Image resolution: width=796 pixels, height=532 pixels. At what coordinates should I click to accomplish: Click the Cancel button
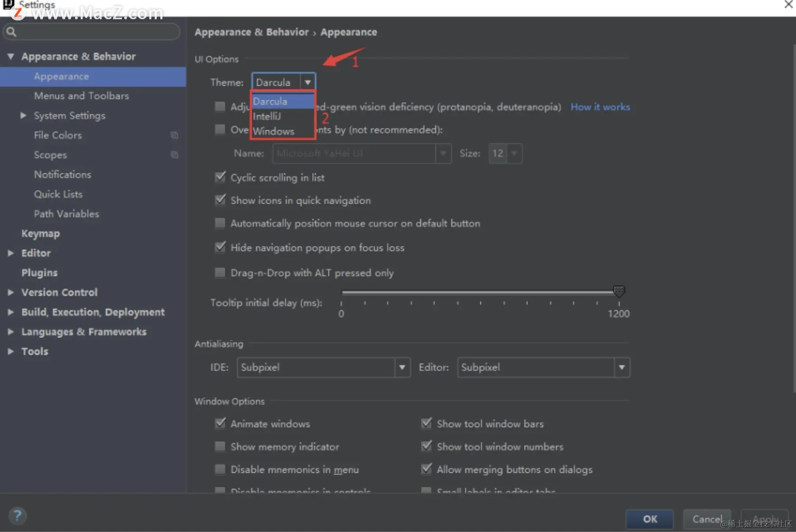pos(707,519)
